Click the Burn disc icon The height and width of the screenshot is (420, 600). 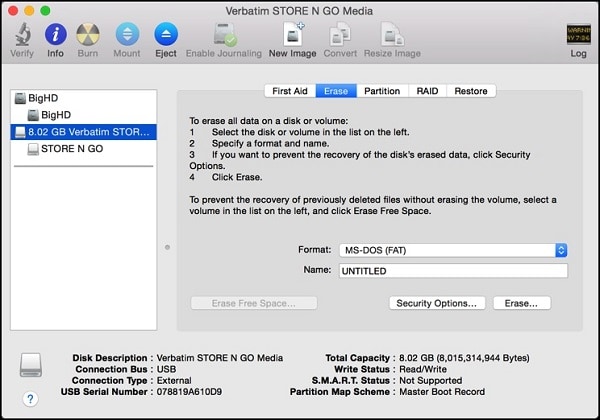pyautogui.click(x=88, y=34)
